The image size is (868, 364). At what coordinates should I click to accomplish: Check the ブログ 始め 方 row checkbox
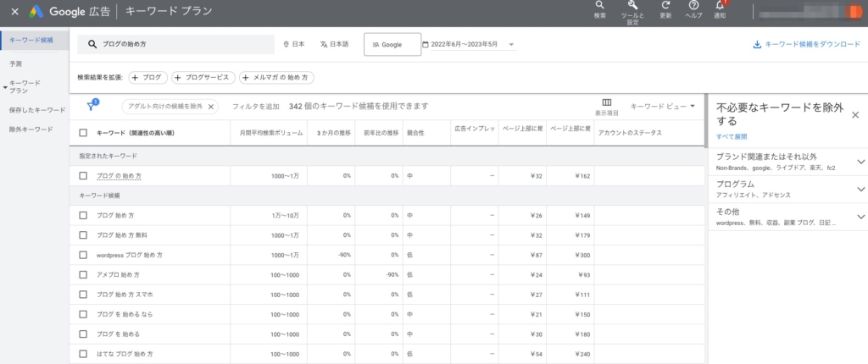[83, 215]
